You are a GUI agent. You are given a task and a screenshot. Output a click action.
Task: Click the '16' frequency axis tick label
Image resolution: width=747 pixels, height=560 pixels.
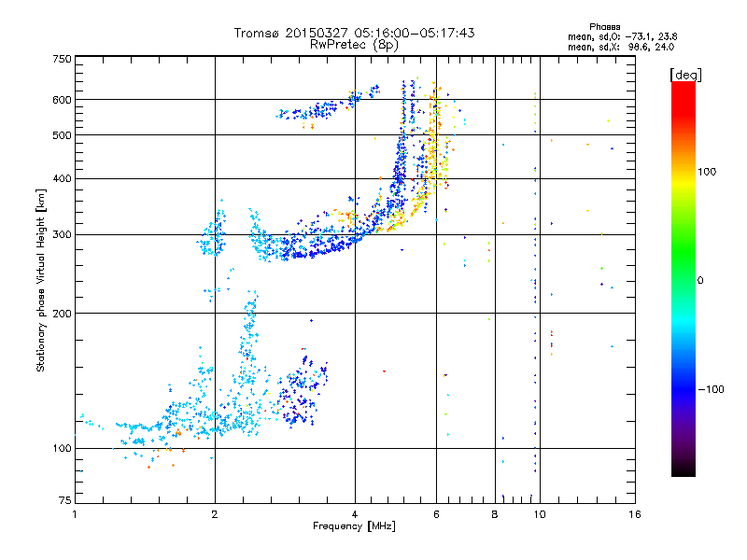(635, 514)
